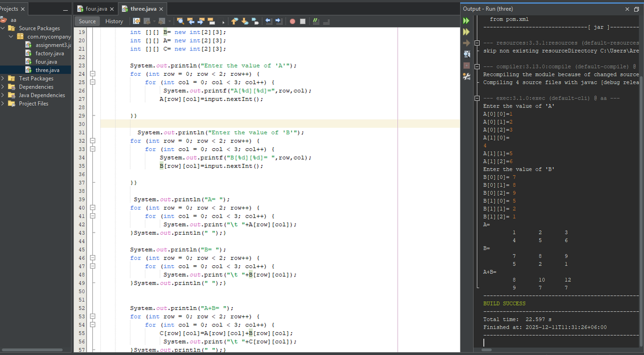Collapse code fold at line 46
Screen dimensions: 644x355
92,258
